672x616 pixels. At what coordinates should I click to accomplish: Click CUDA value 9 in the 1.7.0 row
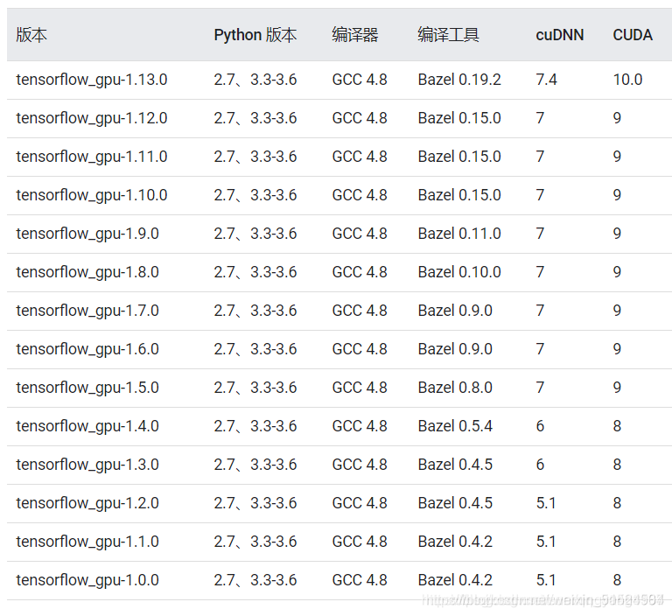pos(617,311)
